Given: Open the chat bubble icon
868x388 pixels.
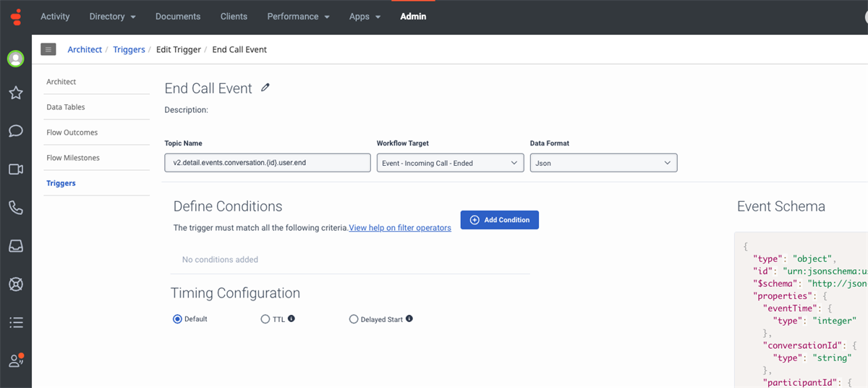Looking at the screenshot, I should point(16,131).
